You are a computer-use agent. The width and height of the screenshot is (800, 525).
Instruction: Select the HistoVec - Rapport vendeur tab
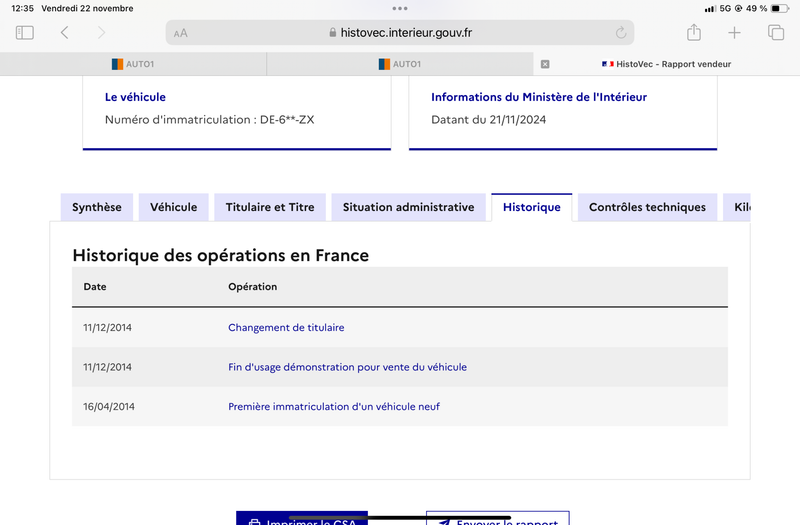666,64
